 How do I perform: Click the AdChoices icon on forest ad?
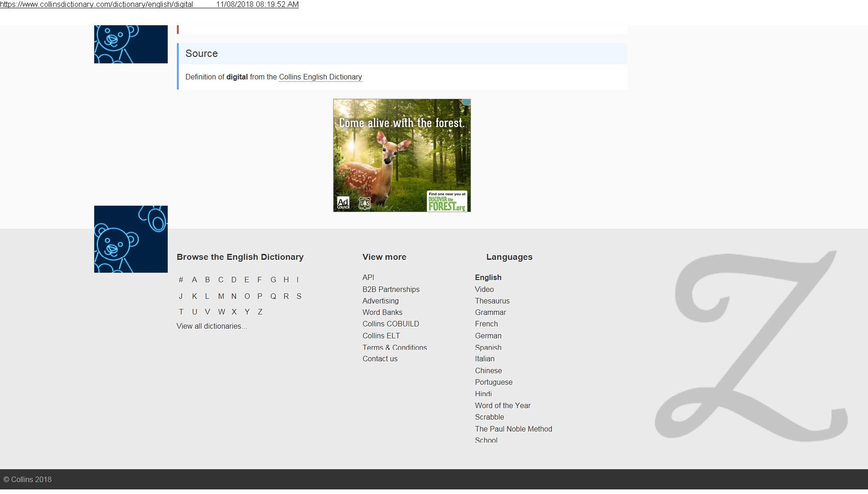pos(466,102)
